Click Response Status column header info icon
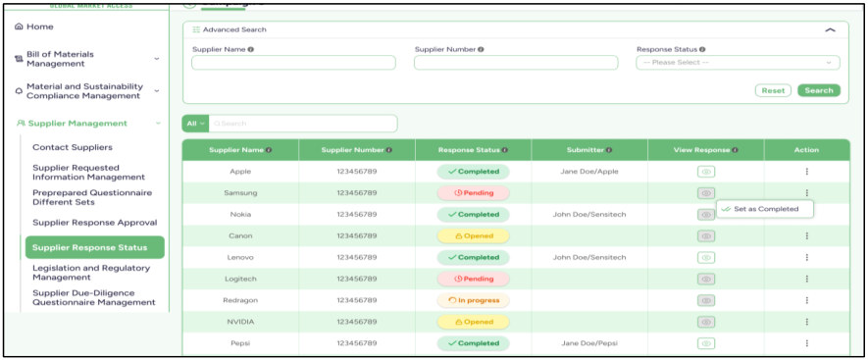The width and height of the screenshot is (868, 360). (x=505, y=150)
